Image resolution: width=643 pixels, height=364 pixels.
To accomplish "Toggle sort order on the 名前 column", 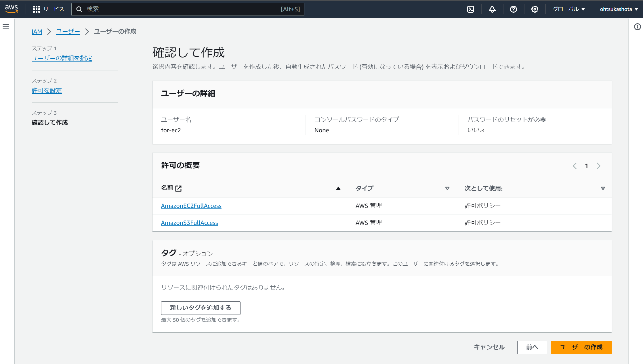I will (338, 188).
